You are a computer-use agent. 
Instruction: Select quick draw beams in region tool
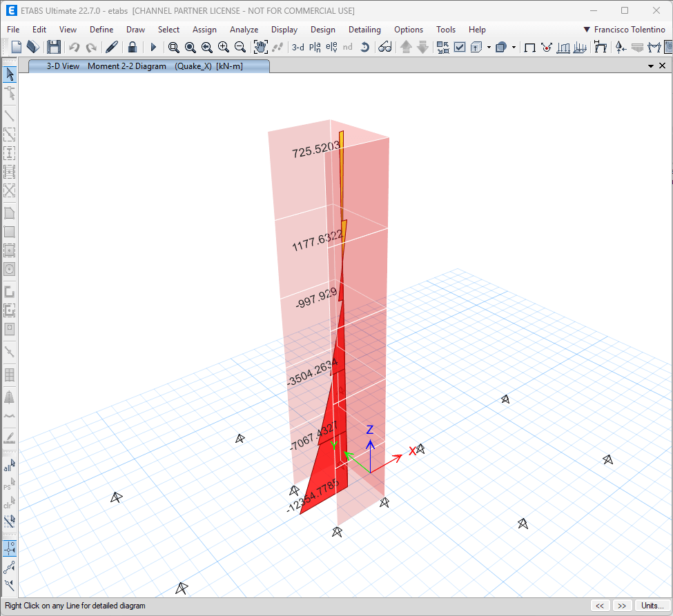click(x=10, y=135)
